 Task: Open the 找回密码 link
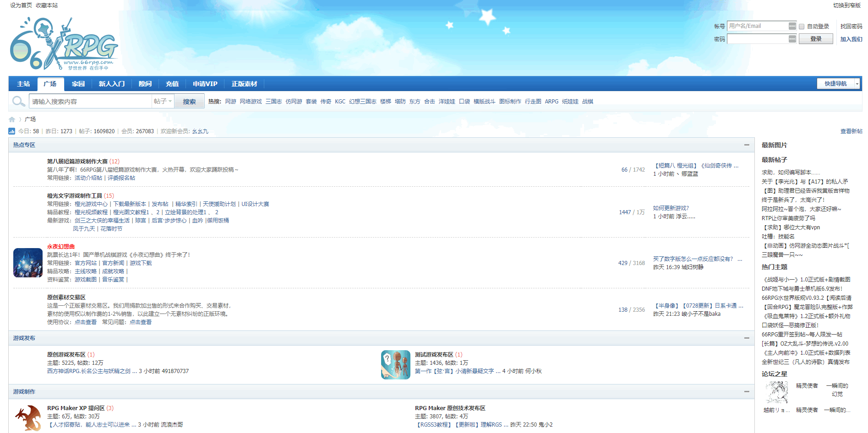[851, 27]
